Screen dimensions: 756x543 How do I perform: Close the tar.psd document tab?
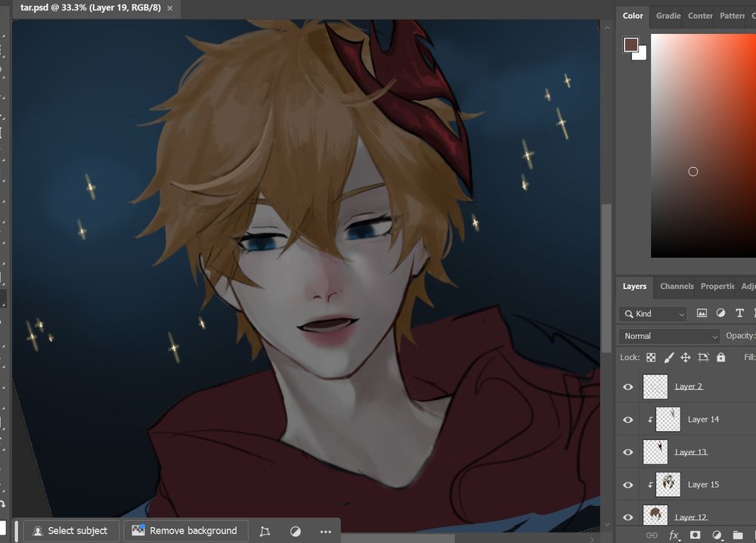(x=169, y=8)
